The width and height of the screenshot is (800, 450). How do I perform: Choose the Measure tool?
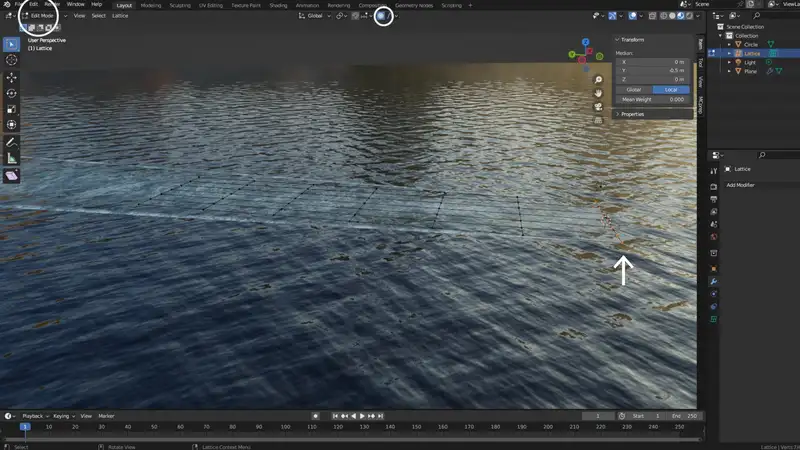12,158
